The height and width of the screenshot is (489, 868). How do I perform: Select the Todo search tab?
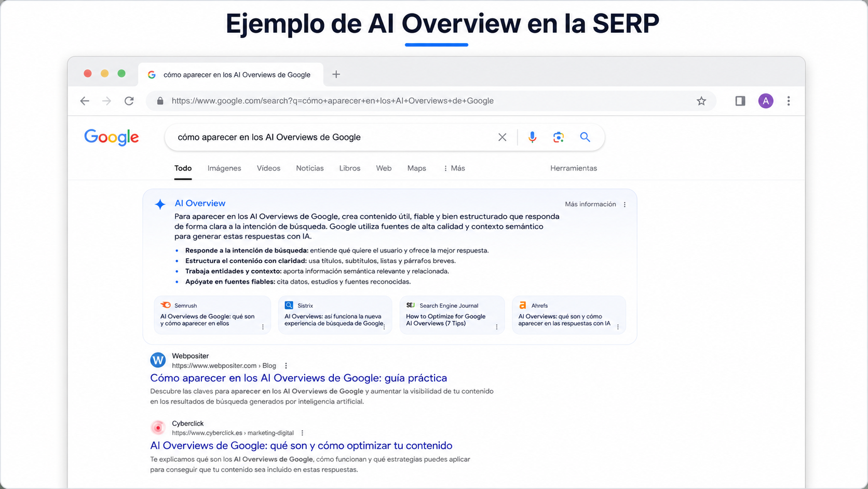(183, 168)
